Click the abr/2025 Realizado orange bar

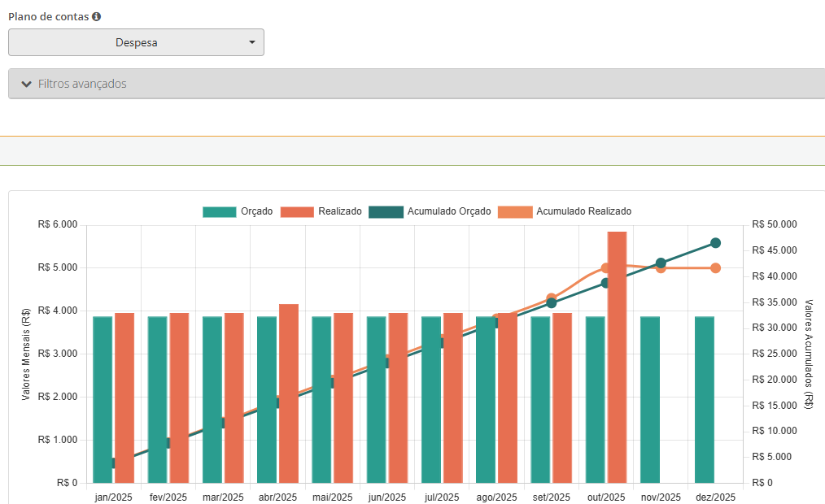(289, 394)
